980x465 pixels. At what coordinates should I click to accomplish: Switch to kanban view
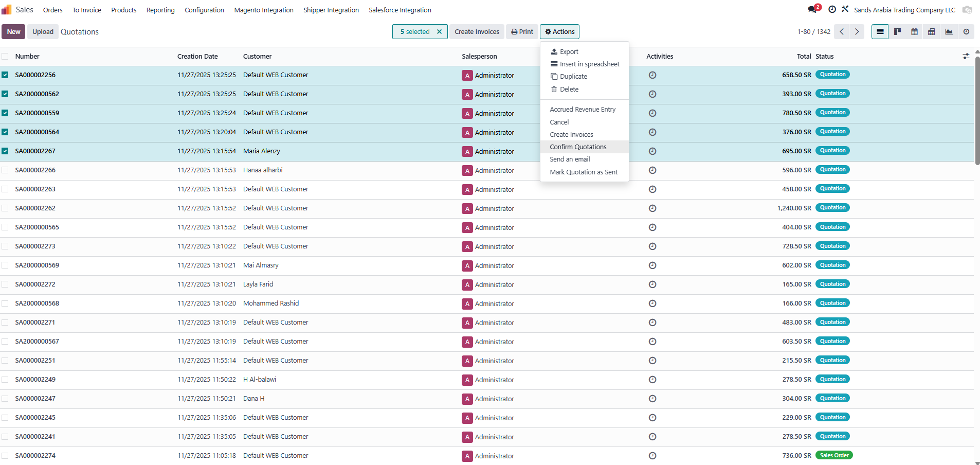(897, 32)
